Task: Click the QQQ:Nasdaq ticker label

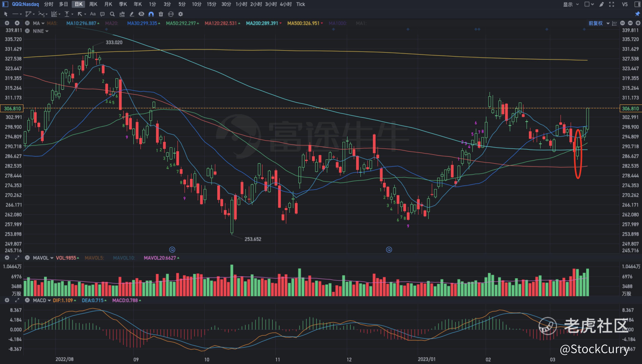Action: click(25, 4)
